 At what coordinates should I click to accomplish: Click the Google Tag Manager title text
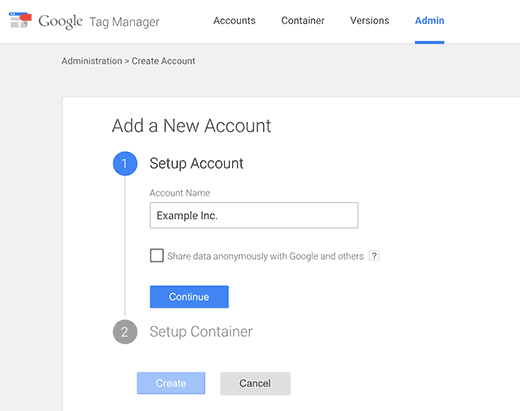coord(99,22)
